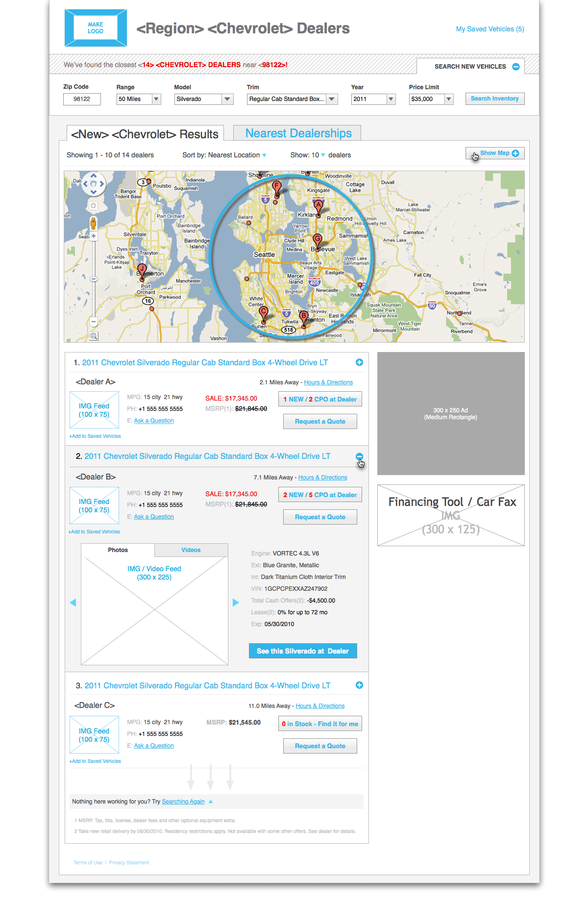
Task: Open the Price Limit dropdown
Action: 431,99
